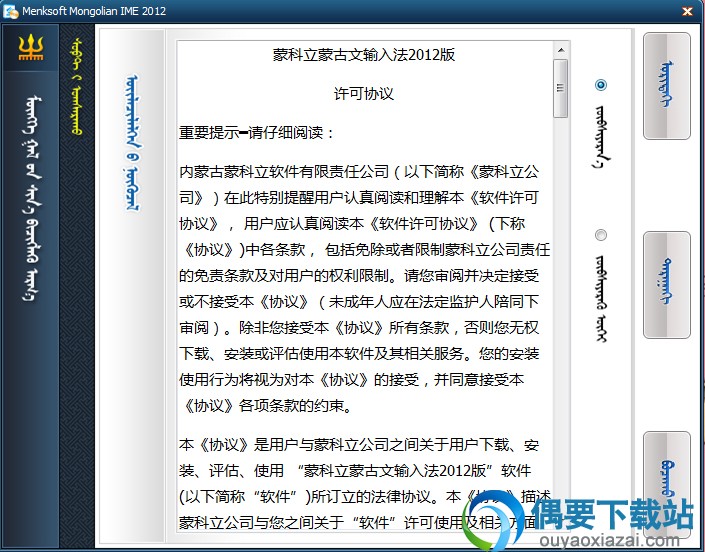Click the blue vertical Mongolian heading text
Screen dimensions: 705x552
[x=133, y=143]
